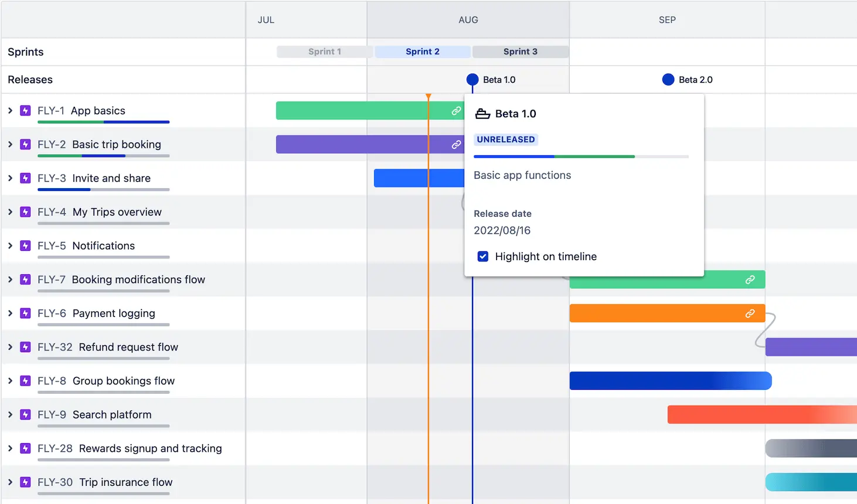Open the FLY-2 Basic trip booking epic
The width and height of the screenshot is (857, 504).
pos(99,144)
